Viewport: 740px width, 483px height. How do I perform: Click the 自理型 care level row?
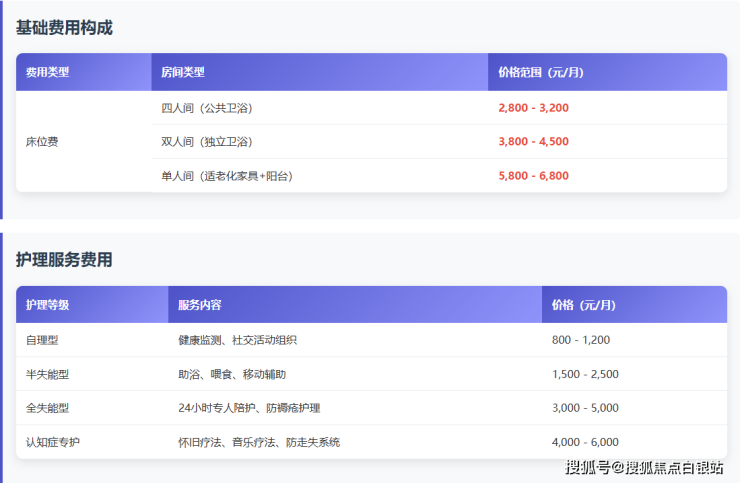[x=42, y=340]
